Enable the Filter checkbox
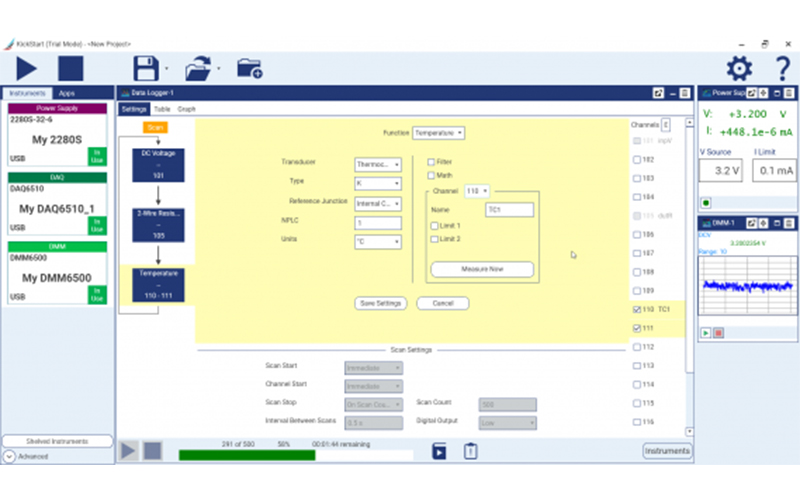Image resolution: width=800 pixels, height=500 pixels. (431, 161)
